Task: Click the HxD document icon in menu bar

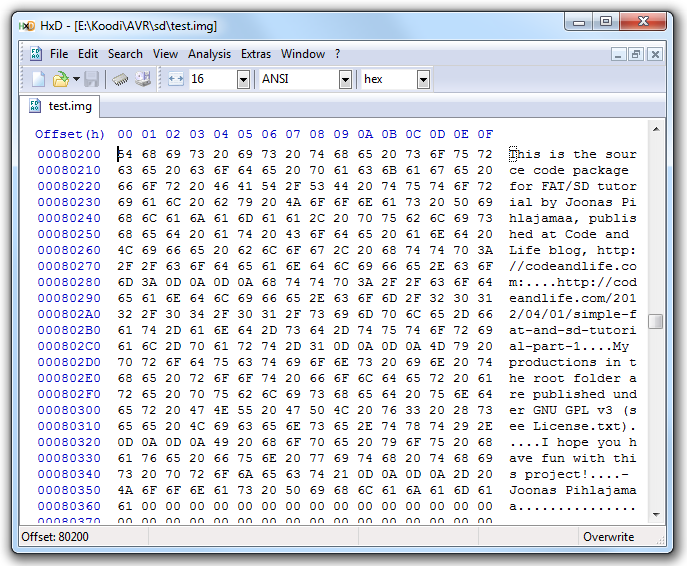Action: pos(35,54)
